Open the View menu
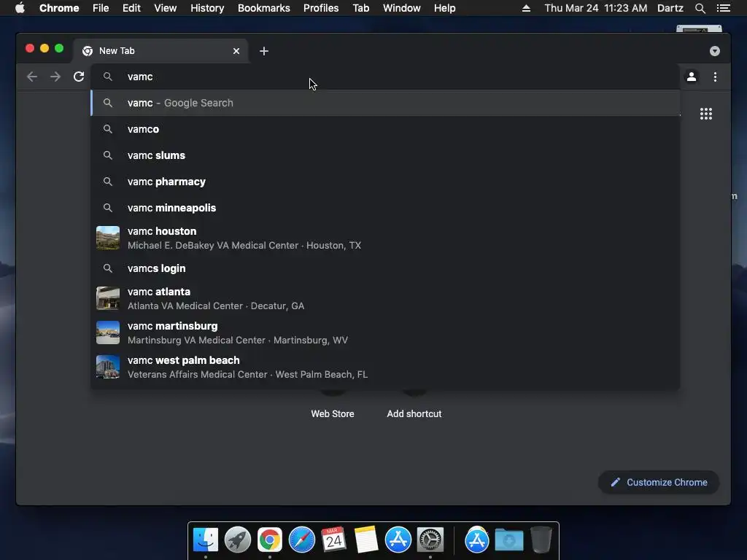Screen dimensions: 747x560 (166, 8)
